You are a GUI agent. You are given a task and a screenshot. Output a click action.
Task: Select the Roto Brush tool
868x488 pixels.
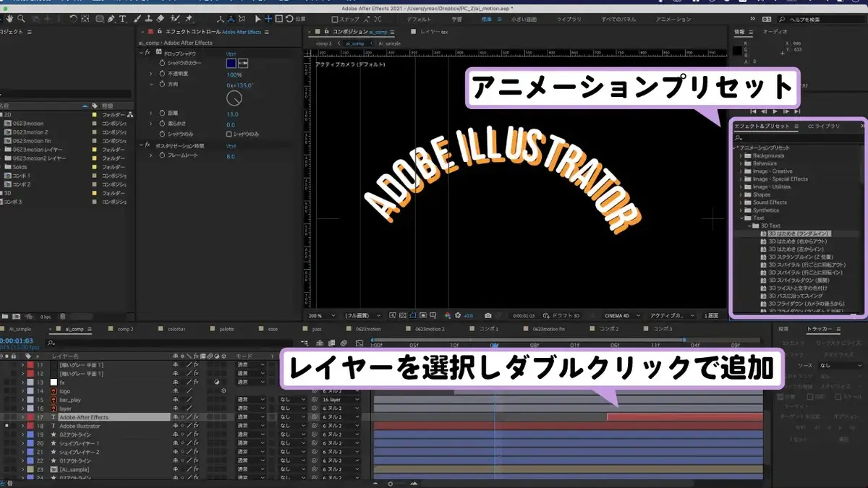[175, 19]
